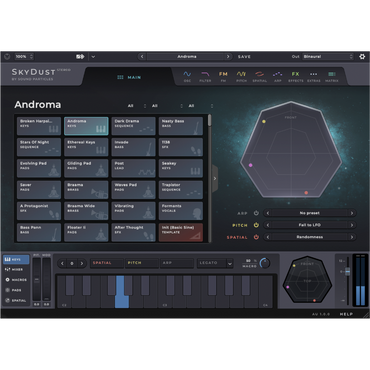Select the Dark Drama sequence preset
Screen dimensions: 370x370
click(134, 126)
